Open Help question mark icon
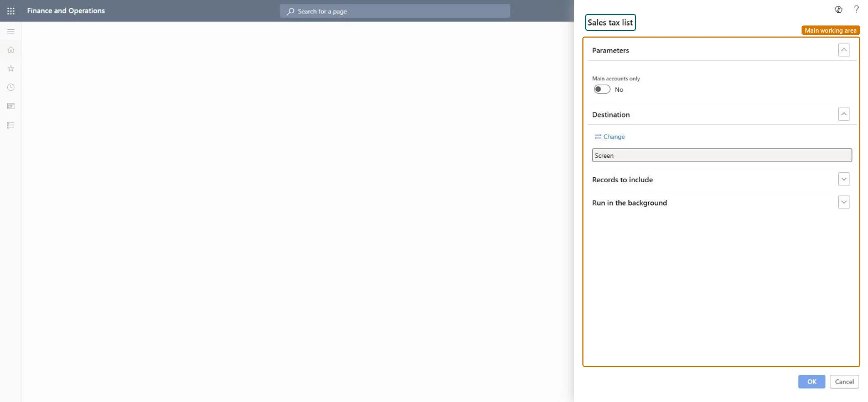This screenshot has height=402, width=868. 856,9
